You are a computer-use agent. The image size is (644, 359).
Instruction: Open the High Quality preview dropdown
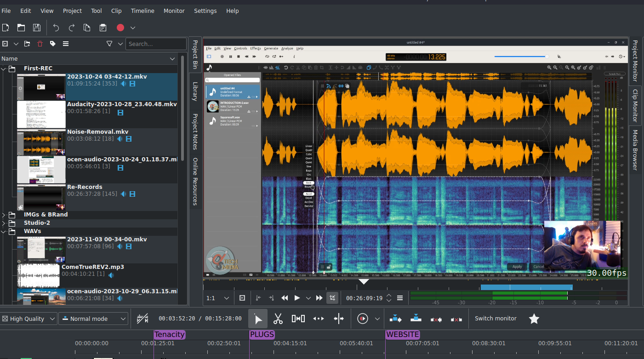pos(28,319)
